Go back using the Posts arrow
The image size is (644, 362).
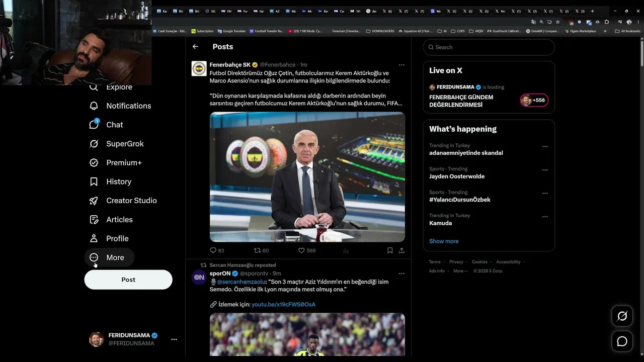click(x=195, y=47)
